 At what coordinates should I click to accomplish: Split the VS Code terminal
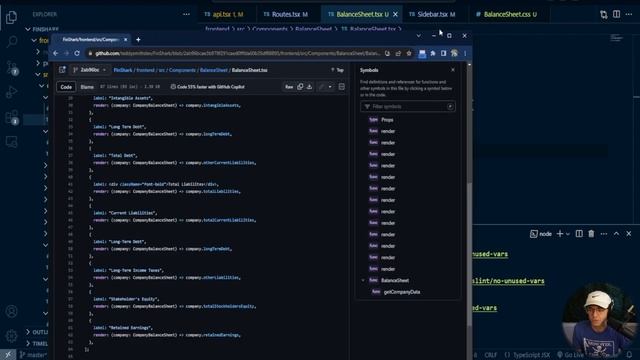click(x=579, y=234)
